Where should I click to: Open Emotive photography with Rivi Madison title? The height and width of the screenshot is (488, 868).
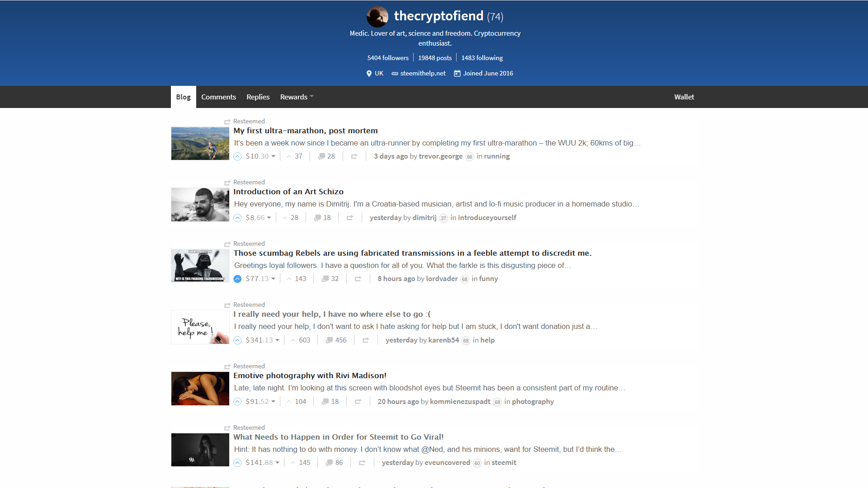(310, 375)
